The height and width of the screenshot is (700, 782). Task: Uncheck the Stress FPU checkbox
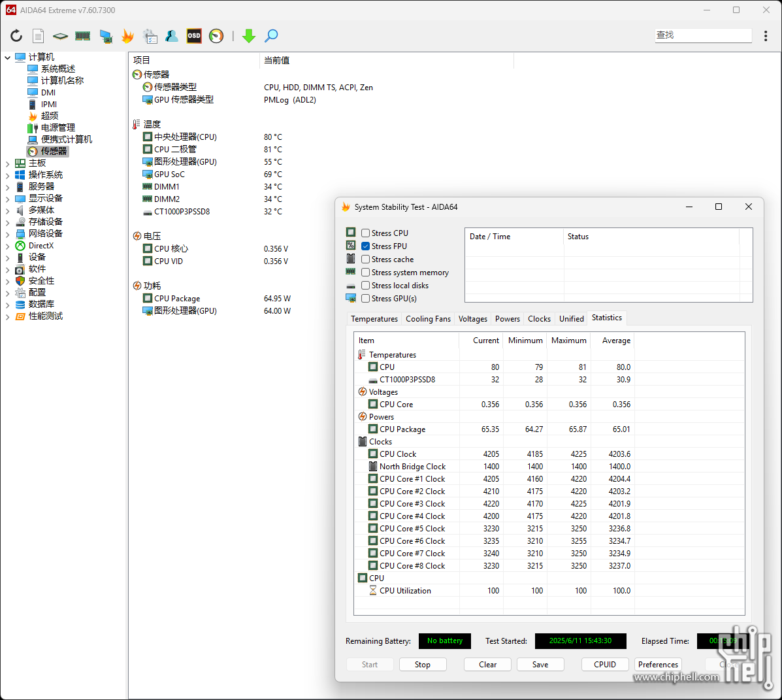(x=366, y=246)
